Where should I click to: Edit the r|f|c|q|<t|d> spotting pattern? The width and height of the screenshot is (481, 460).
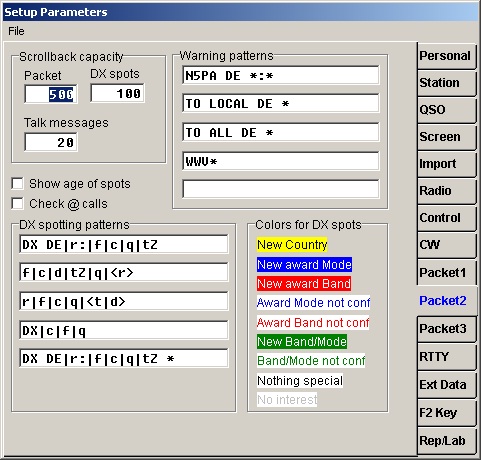click(124, 301)
